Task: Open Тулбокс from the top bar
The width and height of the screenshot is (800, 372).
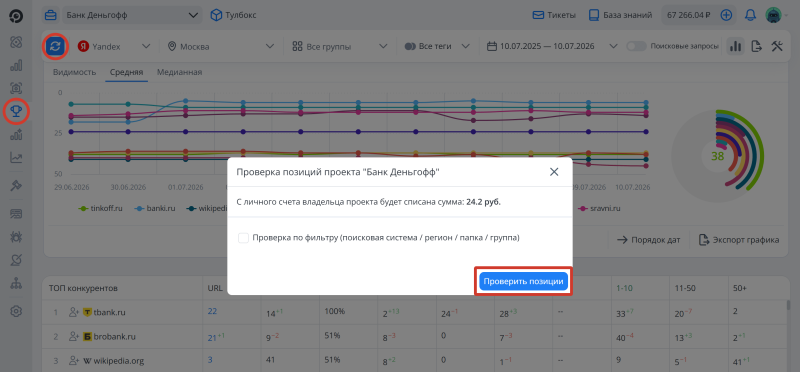Action: coord(234,15)
